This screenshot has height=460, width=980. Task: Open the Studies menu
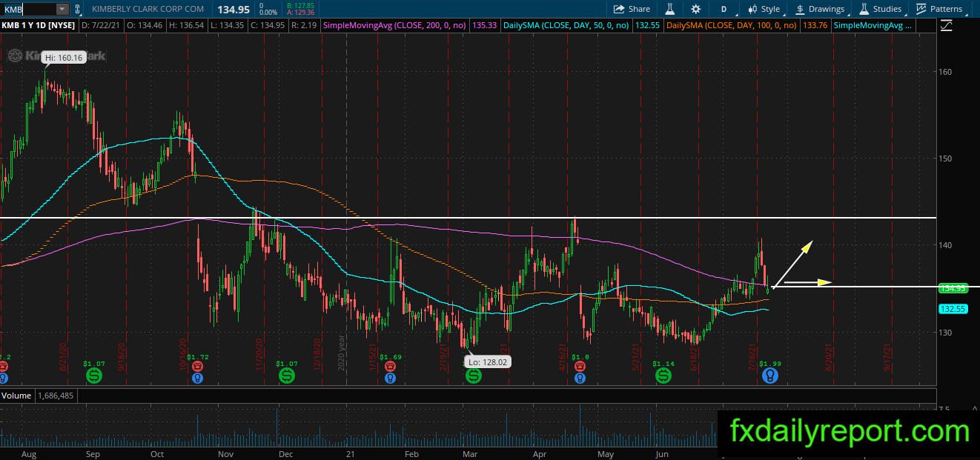pyautogui.click(x=881, y=9)
